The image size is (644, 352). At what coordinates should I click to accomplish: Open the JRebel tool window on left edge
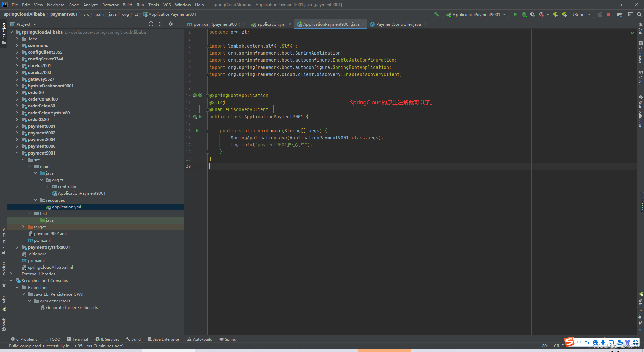4,303
